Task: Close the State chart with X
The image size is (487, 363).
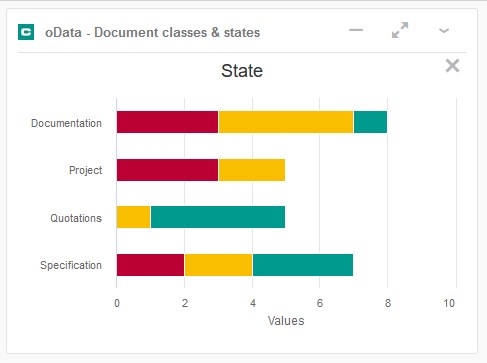Action: click(x=452, y=66)
